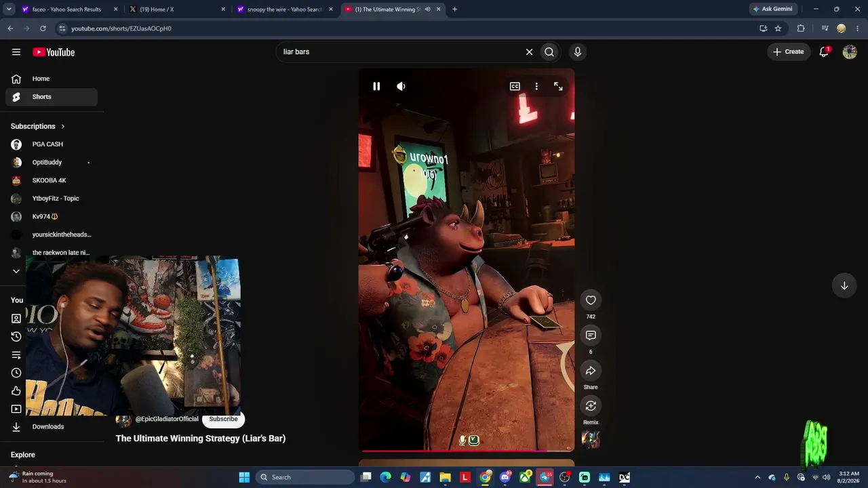
Task: Open a new browser tab
Action: coord(454,9)
